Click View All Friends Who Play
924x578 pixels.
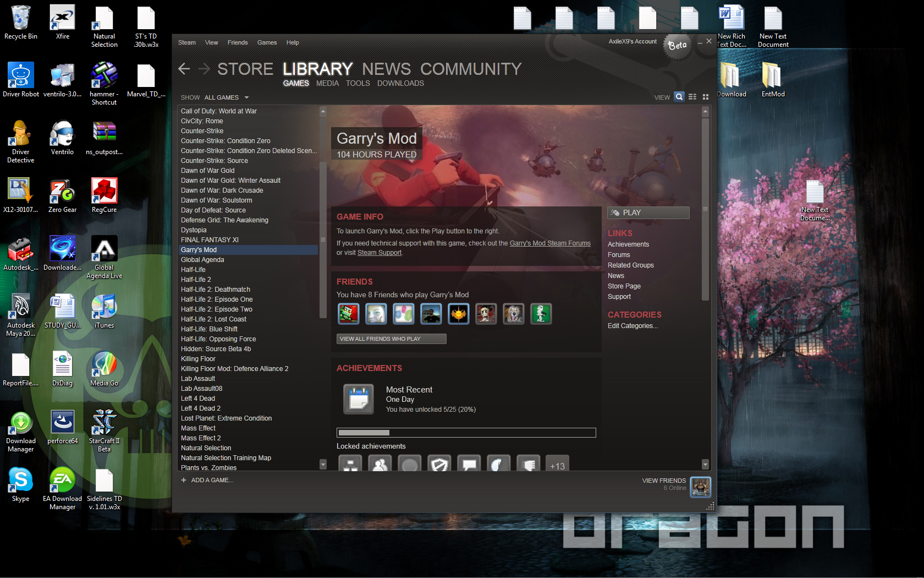coord(391,339)
